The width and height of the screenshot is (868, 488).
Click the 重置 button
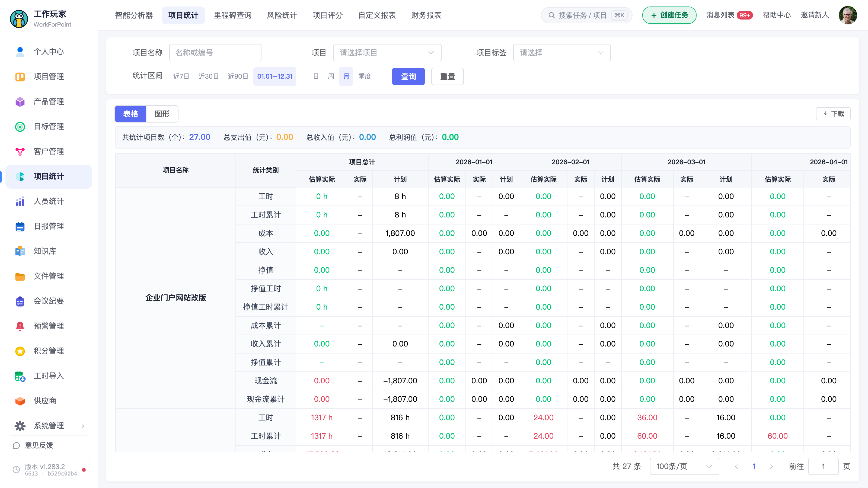tap(448, 76)
